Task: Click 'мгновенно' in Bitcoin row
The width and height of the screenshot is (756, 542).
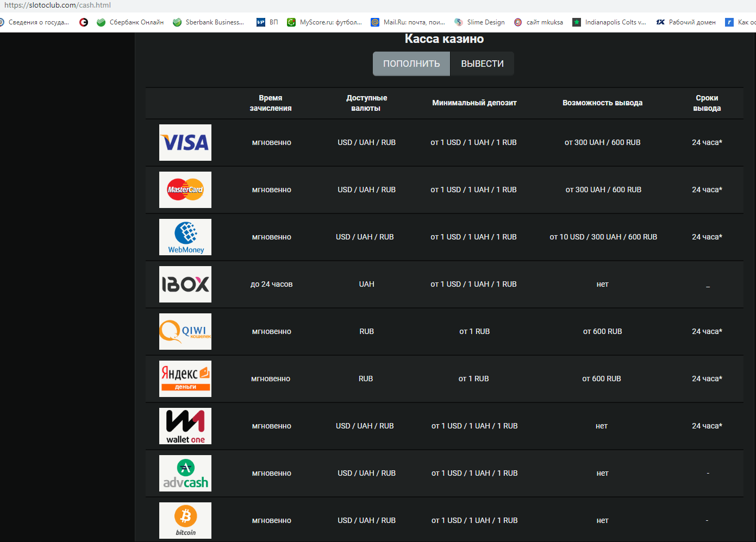Action: point(272,520)
